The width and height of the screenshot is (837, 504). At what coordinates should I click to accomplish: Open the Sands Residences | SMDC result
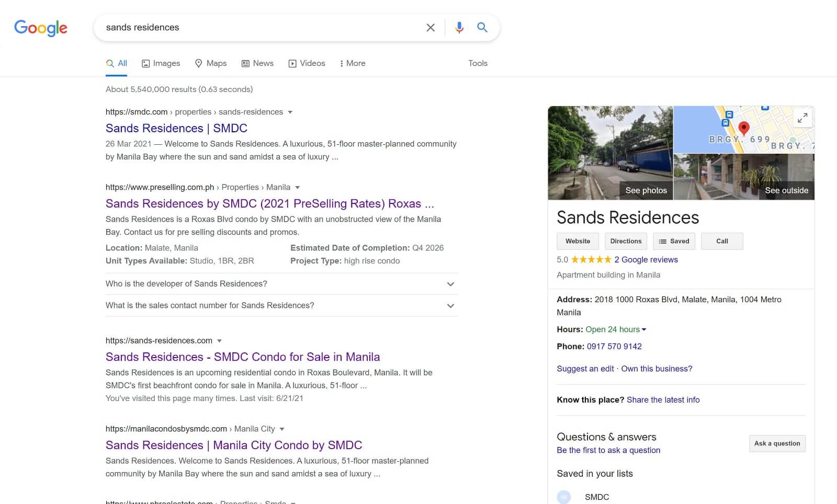[x=176, y=128]
